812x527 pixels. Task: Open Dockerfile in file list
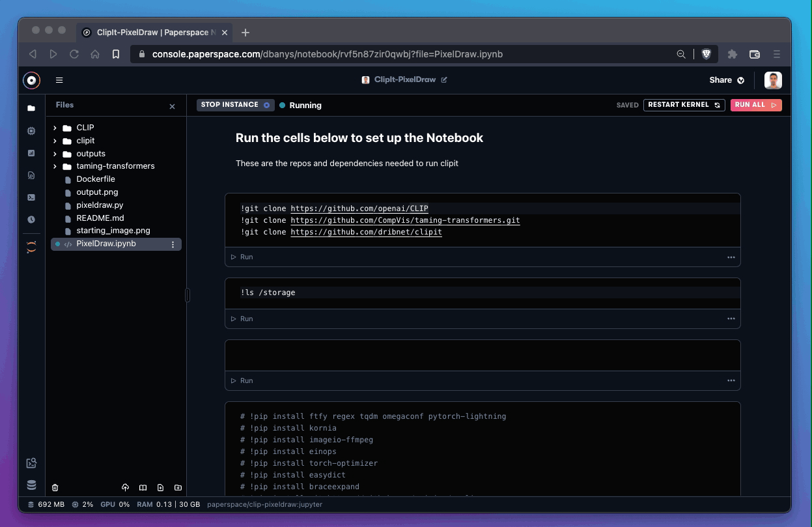(x=95, y=179)
